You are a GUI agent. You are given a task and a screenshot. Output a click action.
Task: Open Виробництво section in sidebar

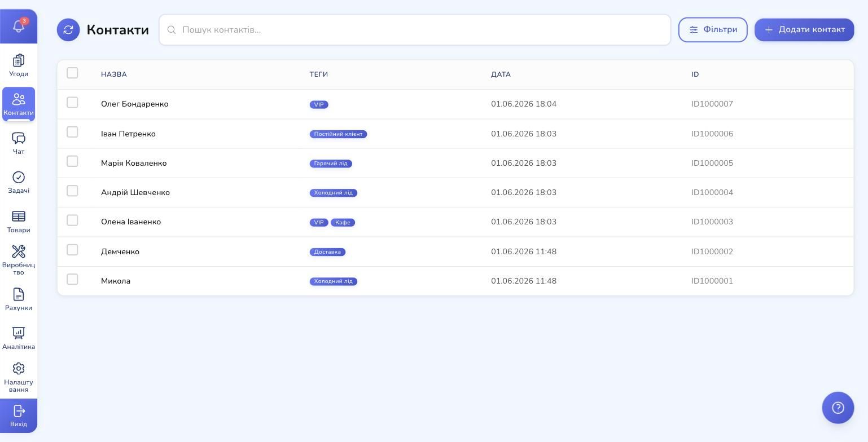[19, 260]
